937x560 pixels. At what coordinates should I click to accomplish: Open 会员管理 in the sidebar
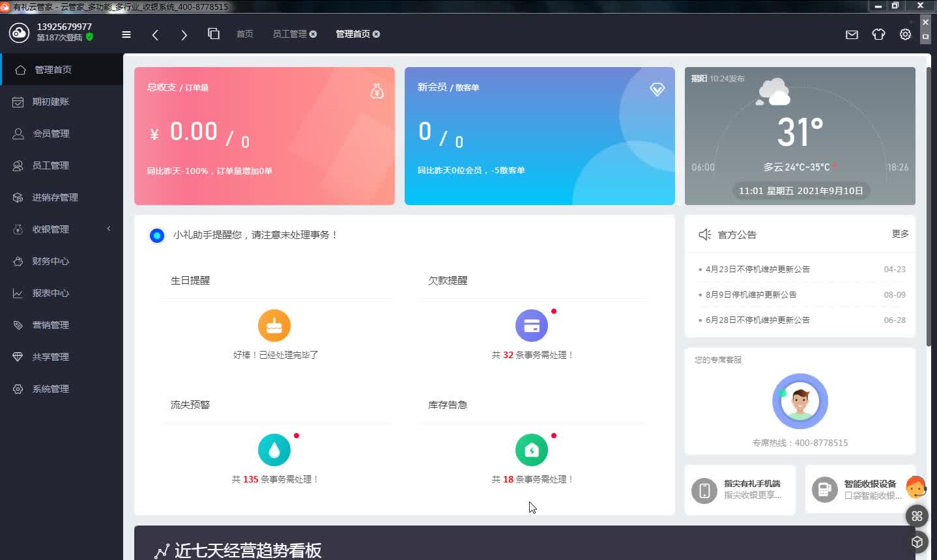[62, 133]
